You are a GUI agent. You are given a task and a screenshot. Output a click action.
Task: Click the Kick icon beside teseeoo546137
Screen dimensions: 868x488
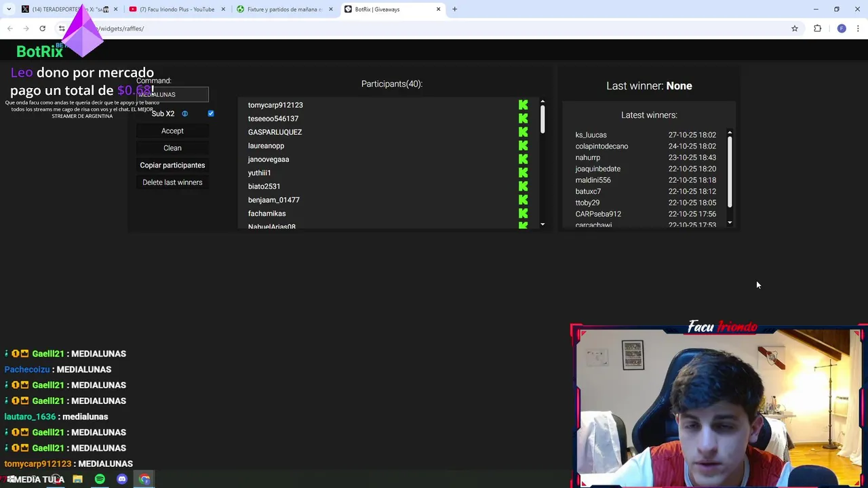click(x=523, y=119)
